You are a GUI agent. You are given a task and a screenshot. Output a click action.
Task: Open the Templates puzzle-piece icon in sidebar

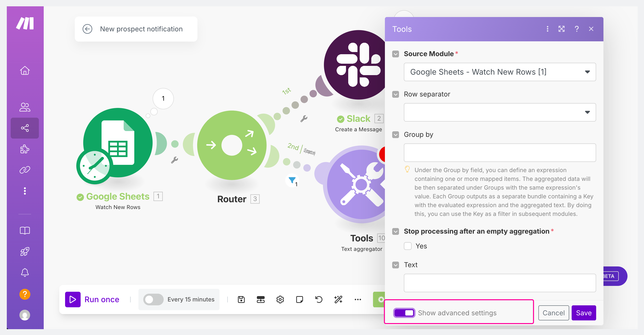click(x=25, y=149)
